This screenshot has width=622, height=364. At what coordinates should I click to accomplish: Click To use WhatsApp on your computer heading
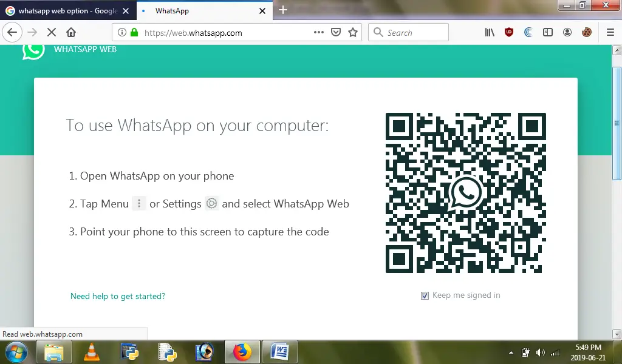point(197,126)
